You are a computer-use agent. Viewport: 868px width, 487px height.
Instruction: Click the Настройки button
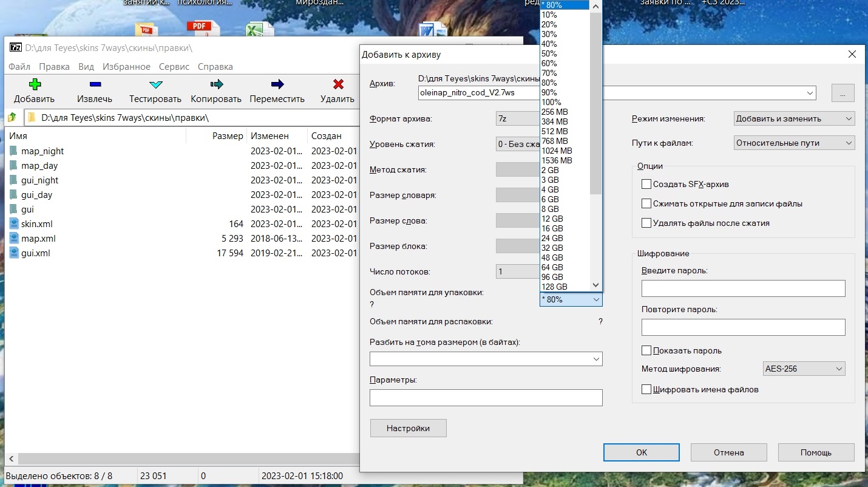(x=408, y=428)
